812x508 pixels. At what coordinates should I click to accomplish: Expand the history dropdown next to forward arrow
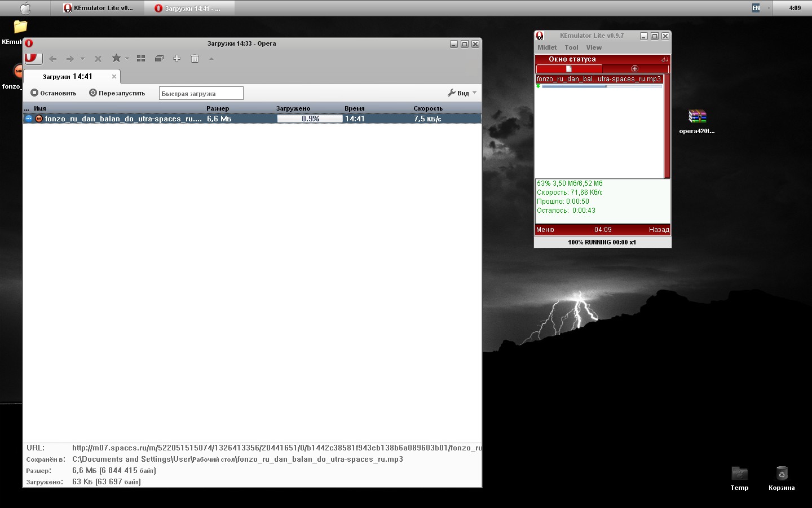tap(82, 59)
